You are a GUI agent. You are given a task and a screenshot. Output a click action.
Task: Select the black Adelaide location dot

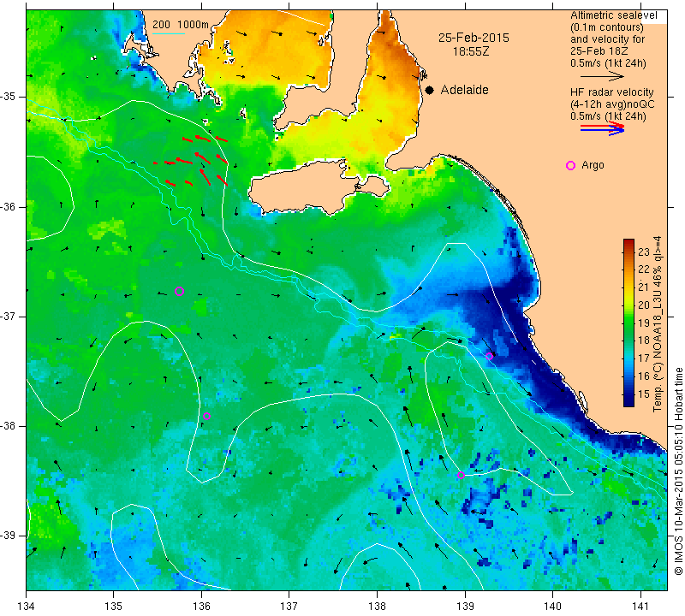pyautogui.click(x=430, y=91)
